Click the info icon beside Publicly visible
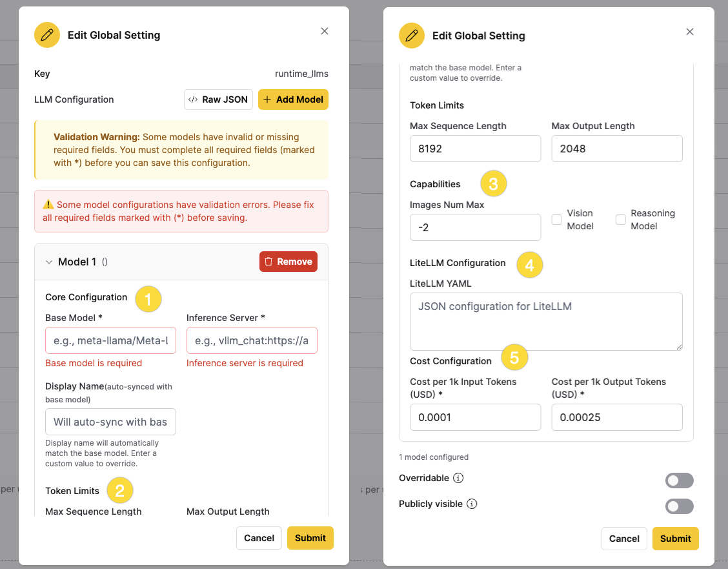The width and height of the screenshot is (728, 569). (x=472, y=504)
